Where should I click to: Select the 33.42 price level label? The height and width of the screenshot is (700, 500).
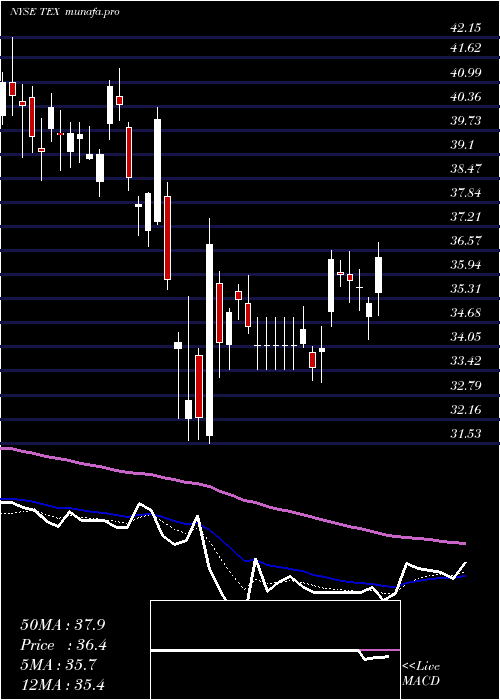[465, 362]
